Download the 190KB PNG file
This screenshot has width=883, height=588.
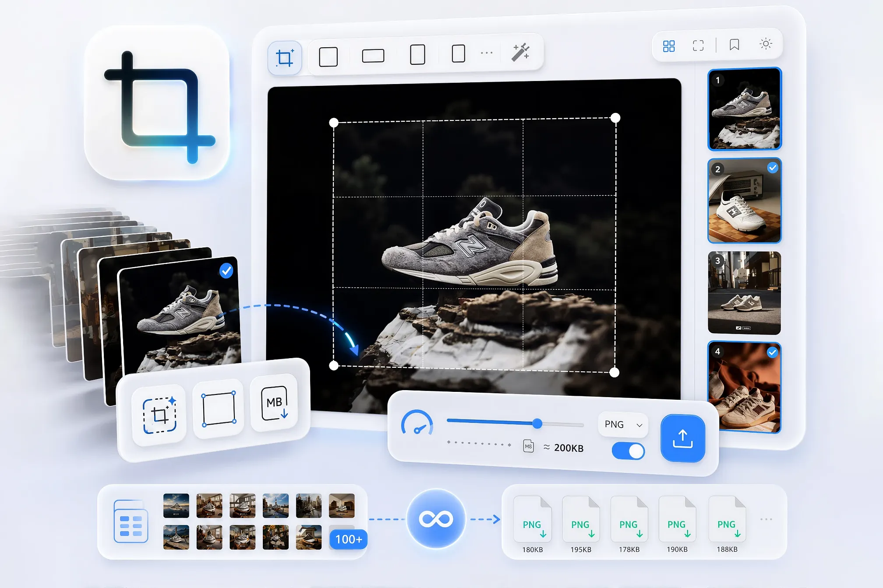point(677,519)
